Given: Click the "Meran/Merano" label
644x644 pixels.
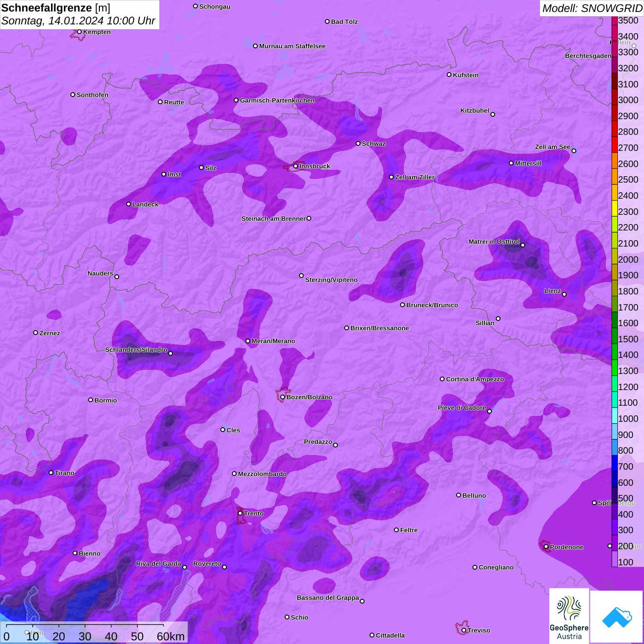Looking at the screenshot, I should point(273,341).
